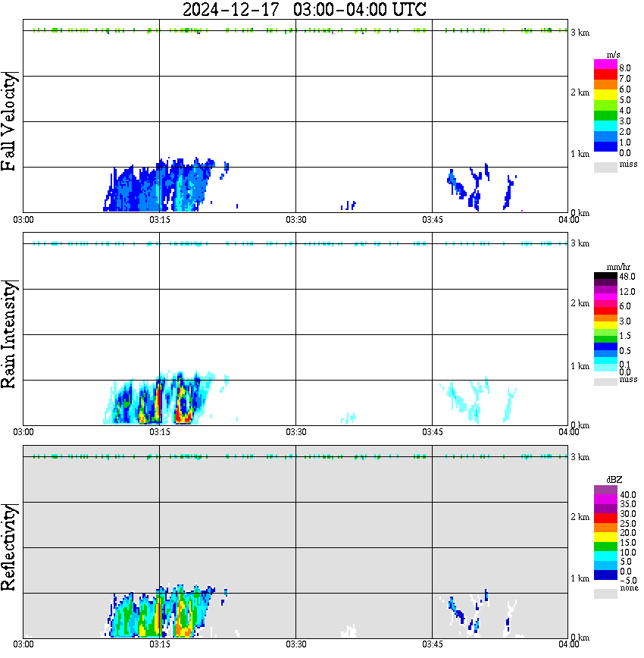The image size is (644, 658).
Task: Click the "Reflectivity" axis label
Action: click(9, 547)
